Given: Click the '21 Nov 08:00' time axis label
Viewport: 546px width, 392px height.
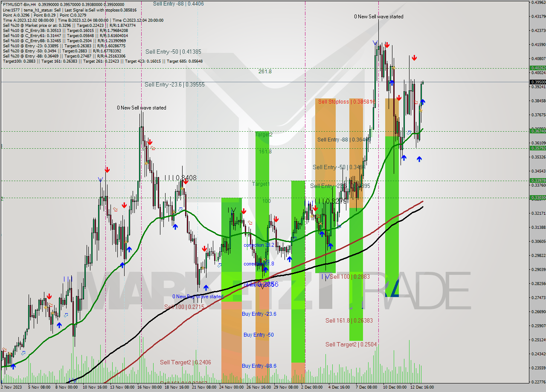Looking at the screenshot, I should point(205,387).
